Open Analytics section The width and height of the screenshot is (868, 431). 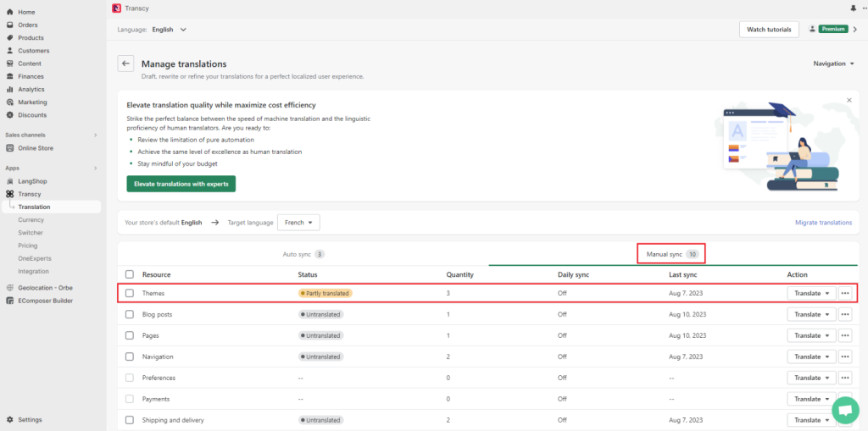31,89
